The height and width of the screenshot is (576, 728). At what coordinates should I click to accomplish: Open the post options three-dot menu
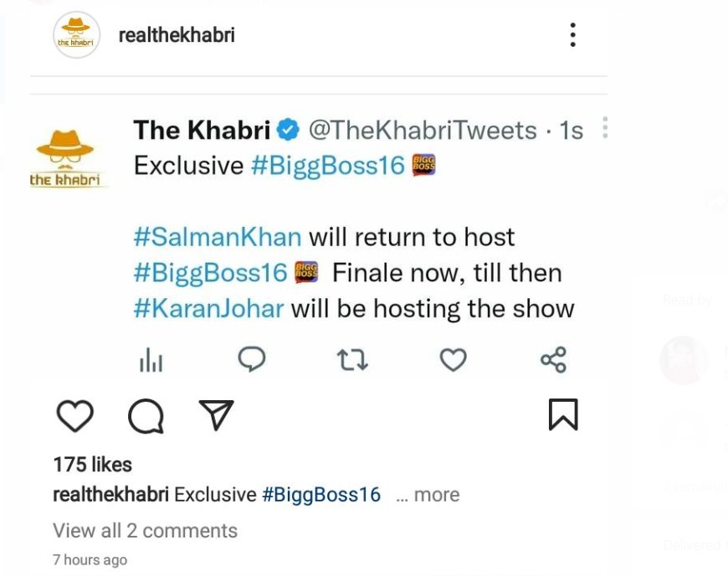tap(572, 35)
